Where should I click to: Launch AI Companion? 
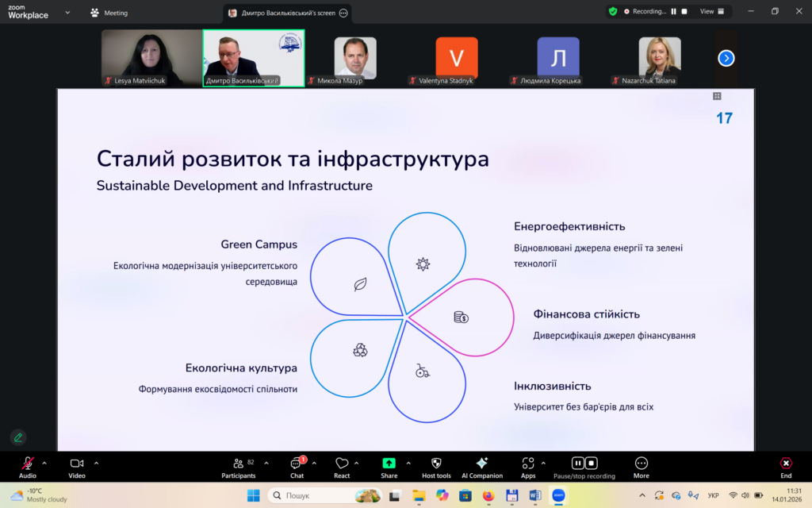[481, 464]
